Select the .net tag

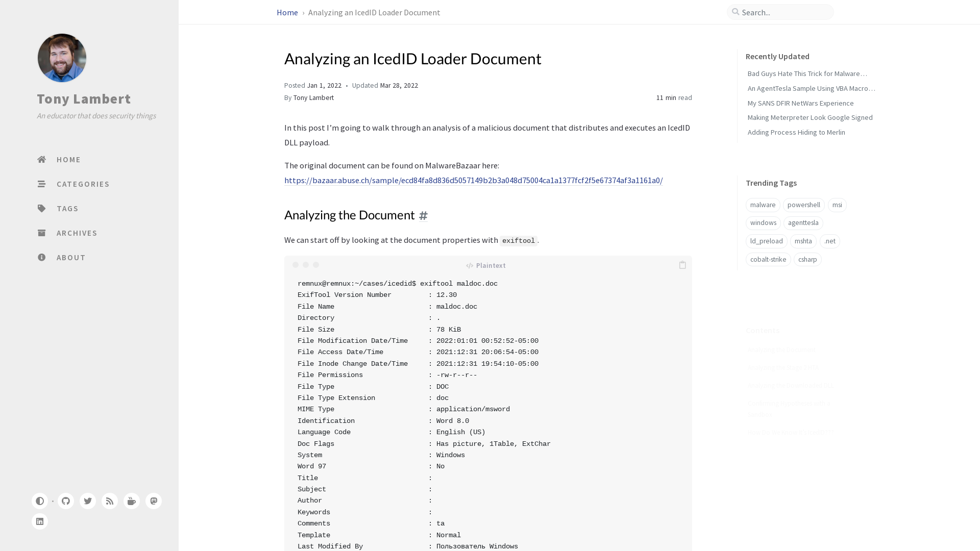pyautogui.click(x=830, y=241)
